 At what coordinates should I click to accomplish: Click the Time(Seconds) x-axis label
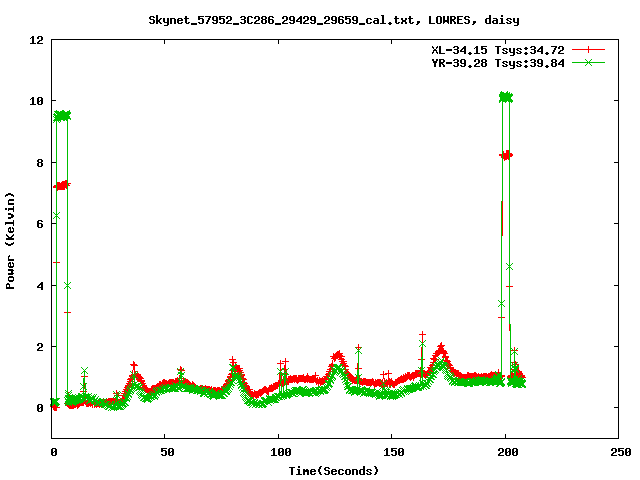334,471
